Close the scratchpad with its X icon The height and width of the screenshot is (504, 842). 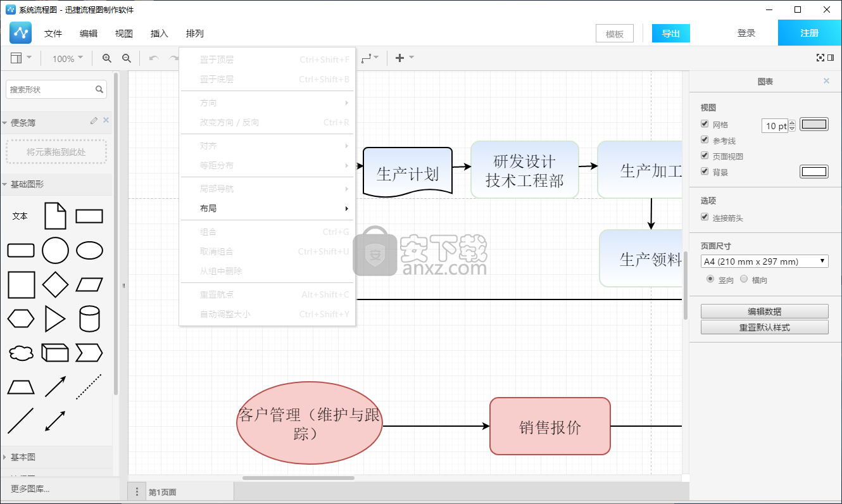pyautogui.click(x=106, y=120)
